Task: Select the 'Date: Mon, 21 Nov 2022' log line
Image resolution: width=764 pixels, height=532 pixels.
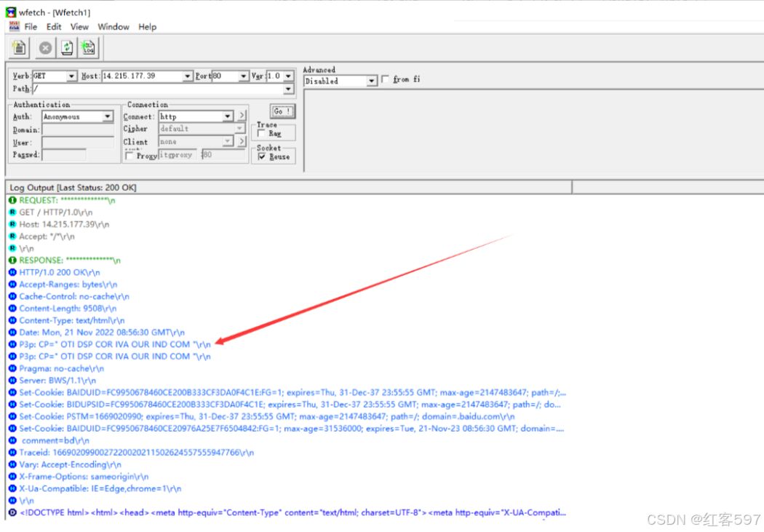Action: pyautogui.click(x=102, y=333)
